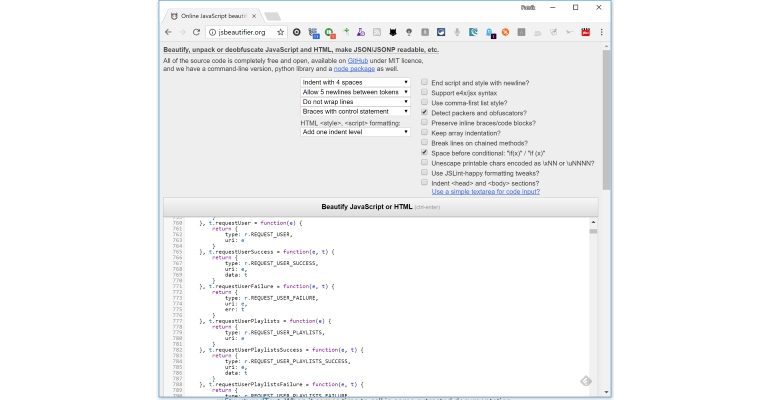This screenshot has height=400, width=770.
Task: Click the browser back arrow
Action: pyautogui.click(x=168, y=32)
